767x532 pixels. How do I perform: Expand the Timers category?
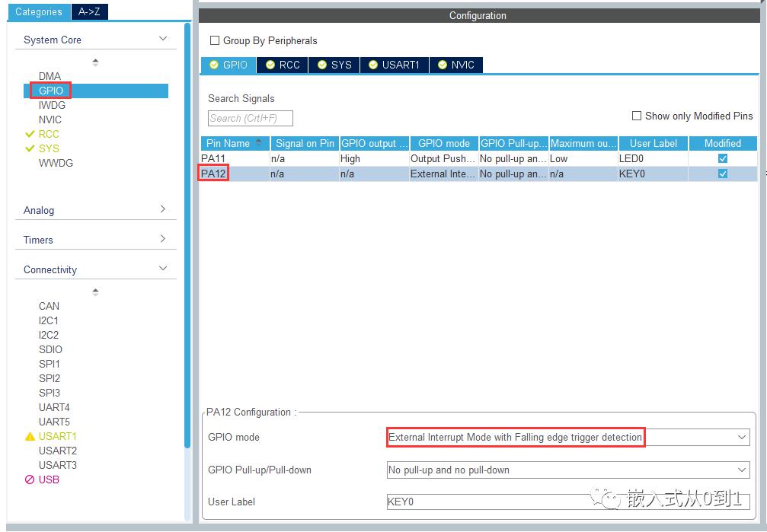[x=164, y=239]
